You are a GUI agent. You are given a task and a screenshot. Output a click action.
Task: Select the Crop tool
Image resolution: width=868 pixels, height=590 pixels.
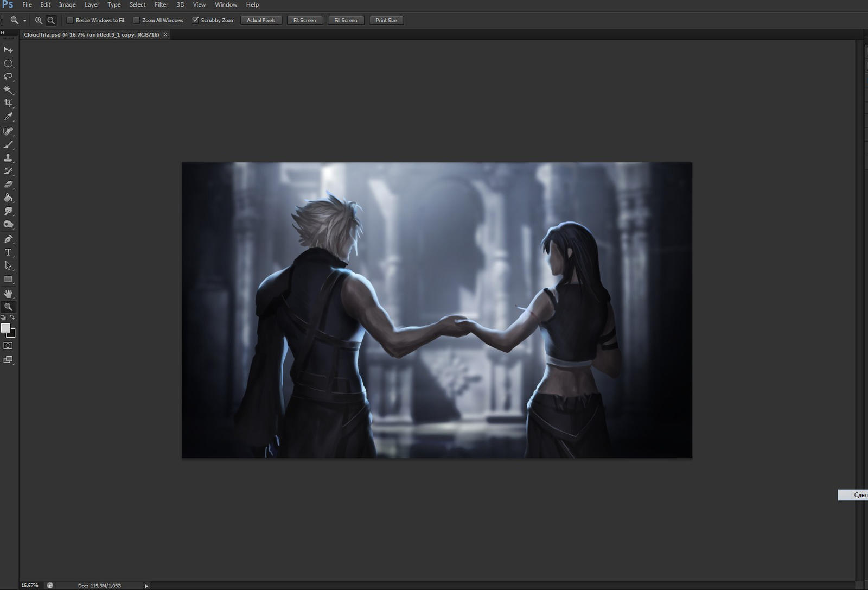point(8,103)
